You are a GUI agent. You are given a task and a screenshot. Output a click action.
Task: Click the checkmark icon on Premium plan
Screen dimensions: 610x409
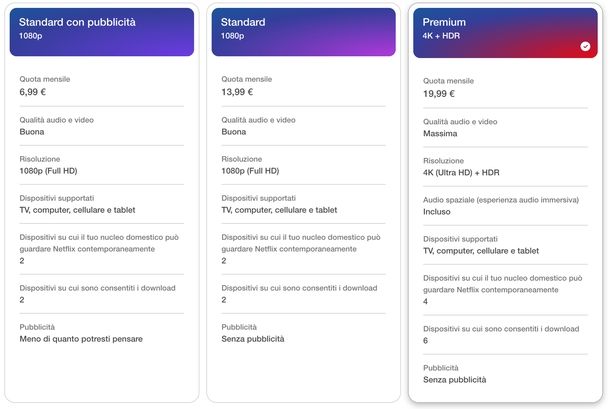pyautogui.click(x=585, y=46)
